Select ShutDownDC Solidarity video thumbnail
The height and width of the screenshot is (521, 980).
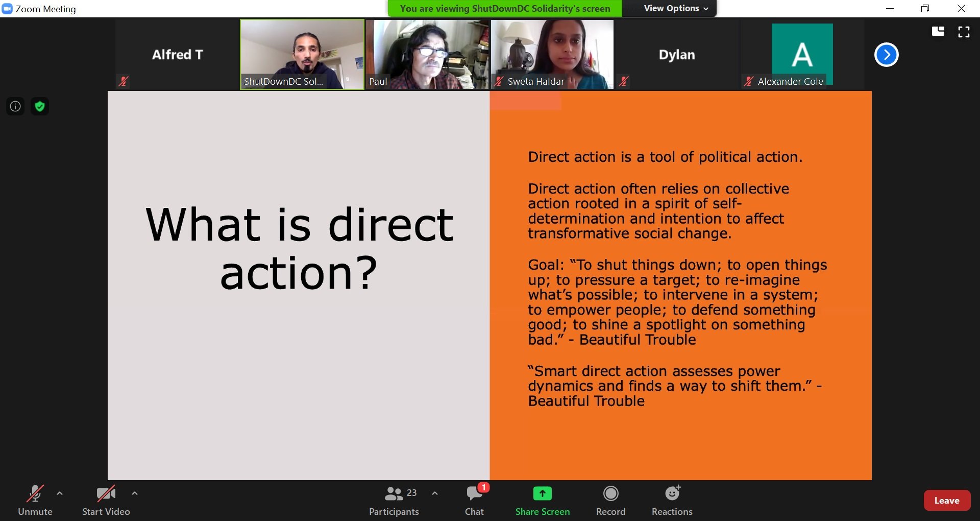pos(302,55)
